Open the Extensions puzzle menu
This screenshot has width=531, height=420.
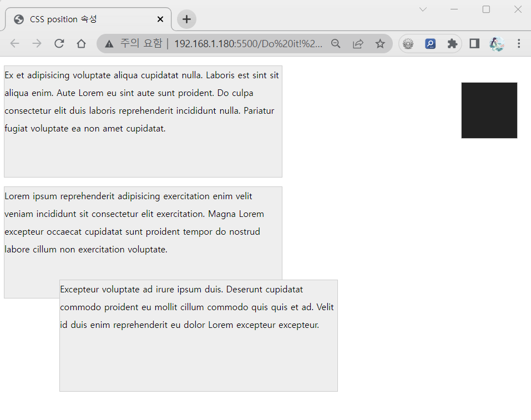[x=452, y=43]
